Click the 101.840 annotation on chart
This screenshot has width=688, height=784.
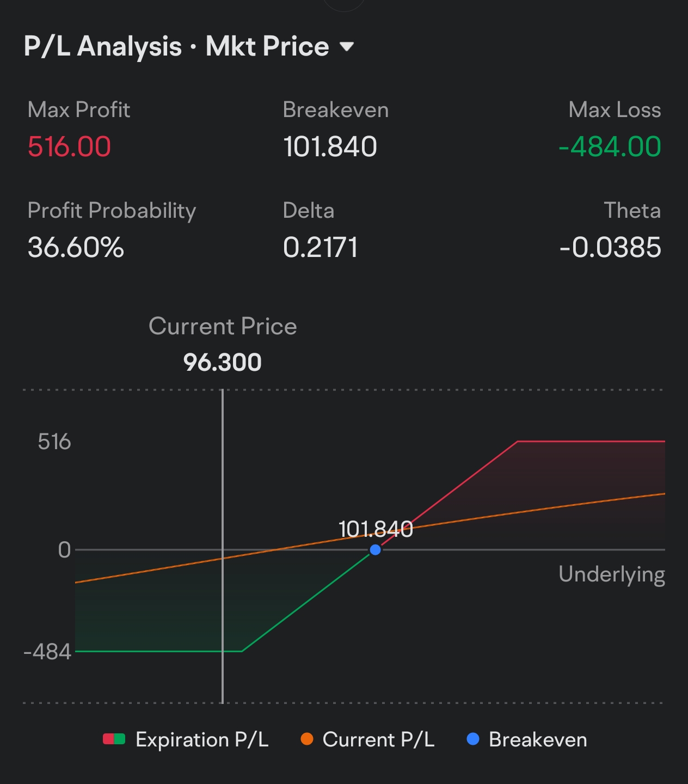tap(376, 529)
